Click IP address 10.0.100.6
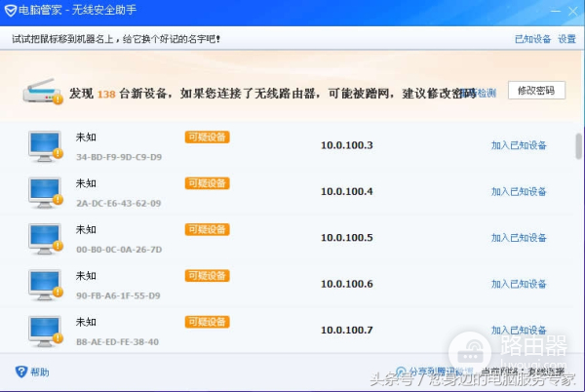The height and width of the screenshot is (392, 585). tap(347, 284)
